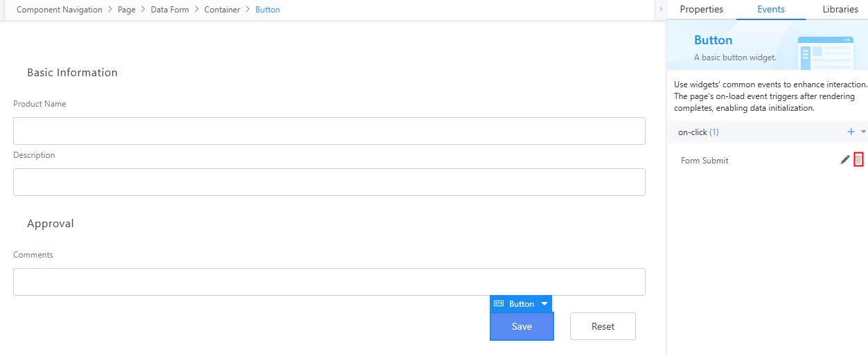Screen dimensions: 868x356
Task: Click the Reset button
Action: click(x=603, y=326)
